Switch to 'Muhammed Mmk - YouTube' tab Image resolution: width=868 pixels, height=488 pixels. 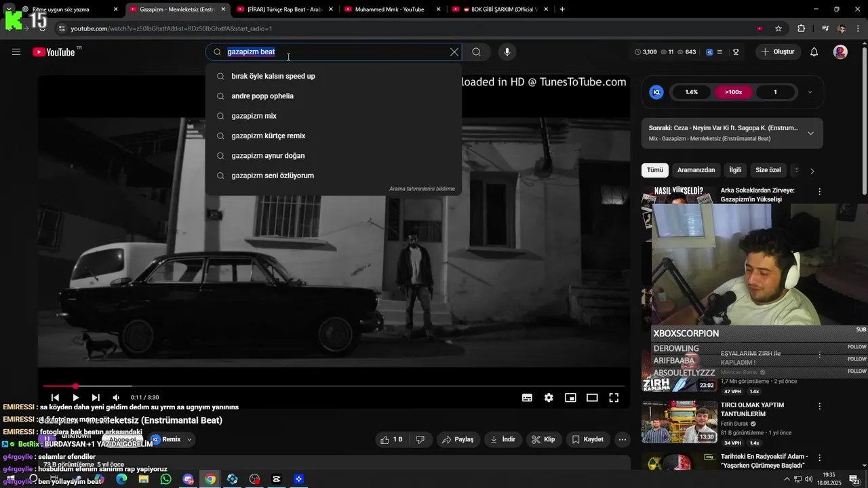tap(393, 9)
